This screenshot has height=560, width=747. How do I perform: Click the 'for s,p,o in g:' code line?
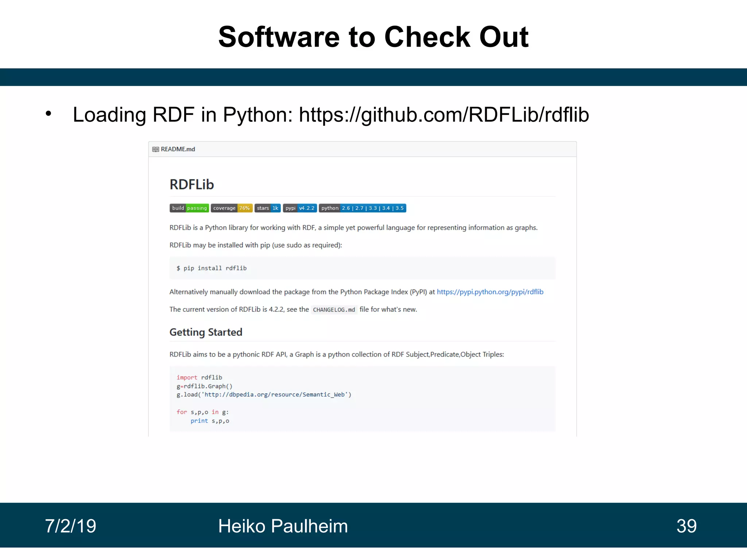tap(202, 412)
